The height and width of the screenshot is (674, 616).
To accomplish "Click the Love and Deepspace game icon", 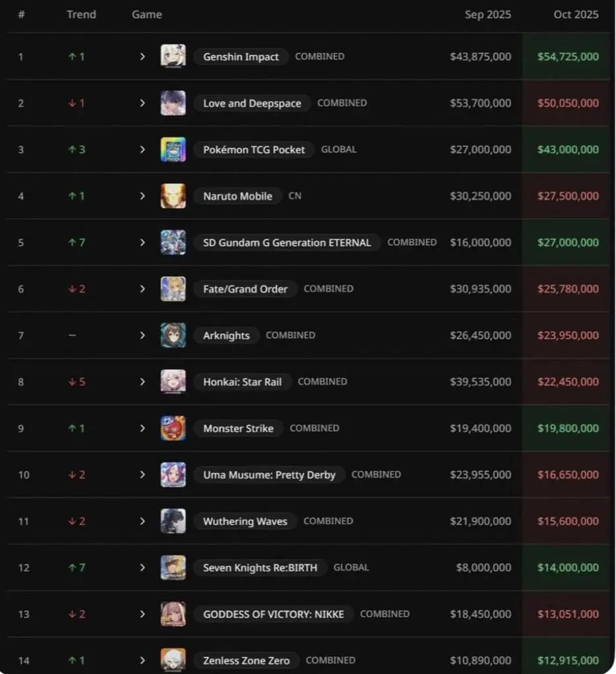I will [x=173, y=103].
